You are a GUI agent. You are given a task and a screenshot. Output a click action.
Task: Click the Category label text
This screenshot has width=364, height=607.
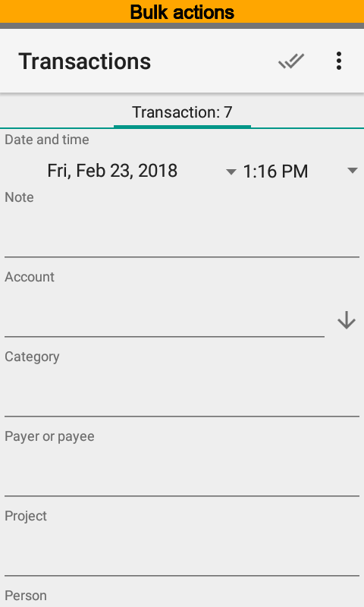click(x=32, y=357)
